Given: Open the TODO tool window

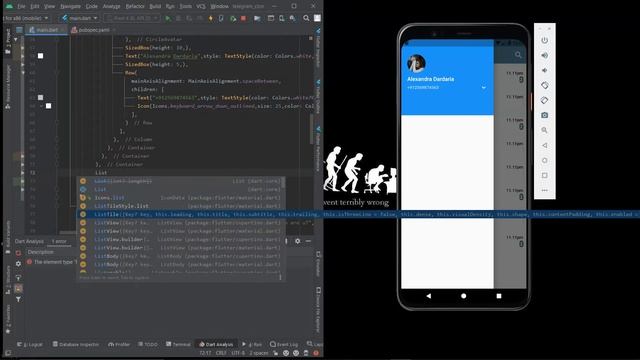Looking at the screenshot, I should [x=148, y=344].
